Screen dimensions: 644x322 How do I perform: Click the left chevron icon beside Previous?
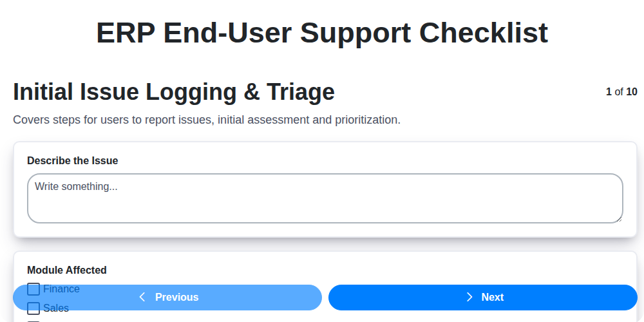[x=142, y=297]
